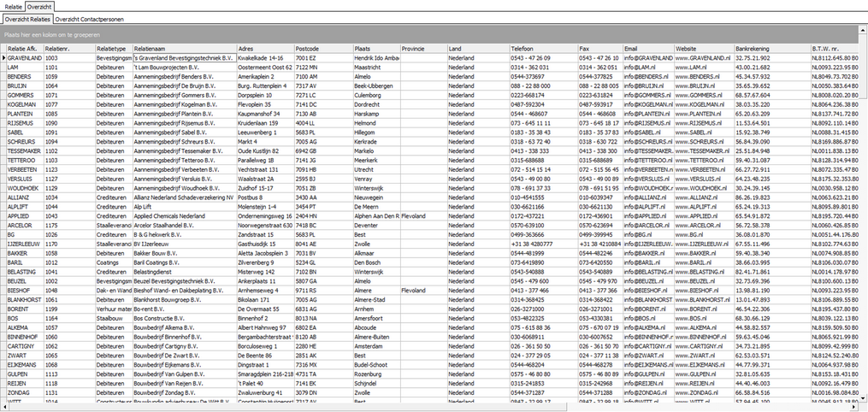Click the address Kaupmanshof 34

[265, 114]
